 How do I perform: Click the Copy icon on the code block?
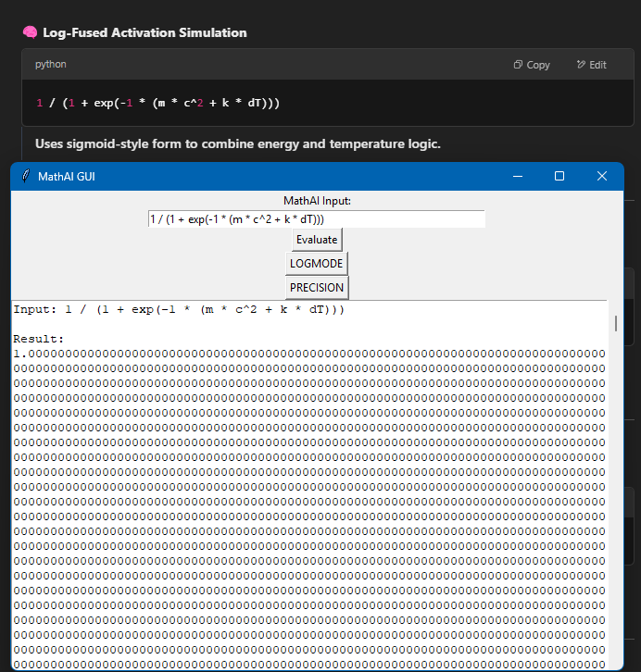click(519, 65)
